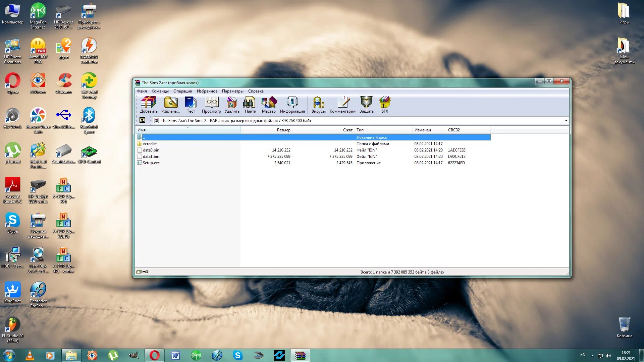Image resolution: width=644 pixels, height=362 pixels.
Task: Open the Найти (Find) binoculars tool
Action: [x=250, y=104]
